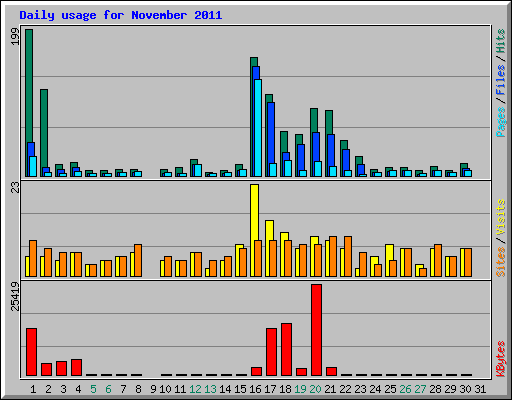Click the green day 13 axis label
This screenshot has height=400, width=512.
click(210, 389)
